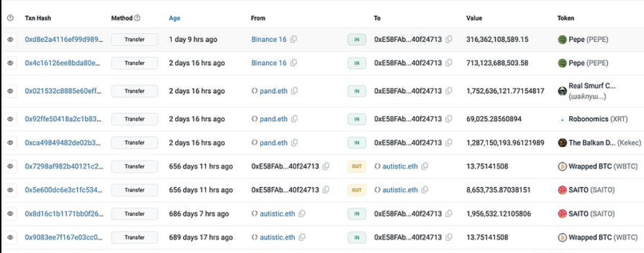The image size is (644, 253).
Task: Click OUT badge in Wrapped BTC 656 days row
Action: tap(357, 167)
